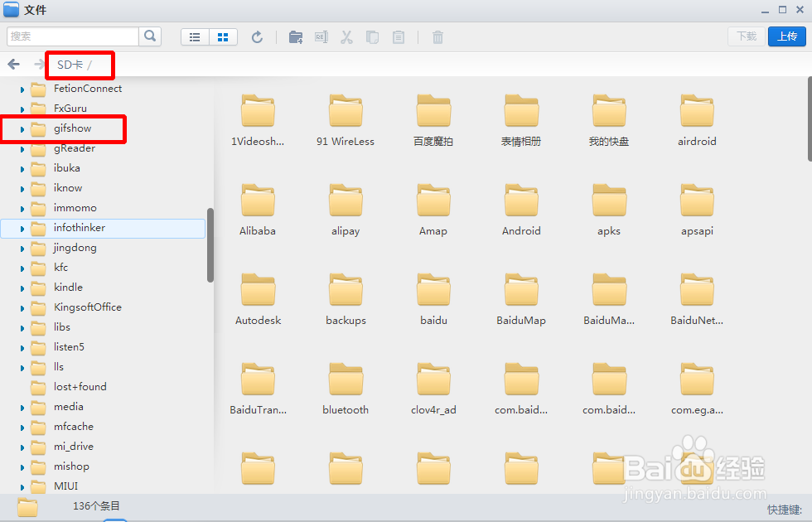Expand the iknow tree node

22,189
